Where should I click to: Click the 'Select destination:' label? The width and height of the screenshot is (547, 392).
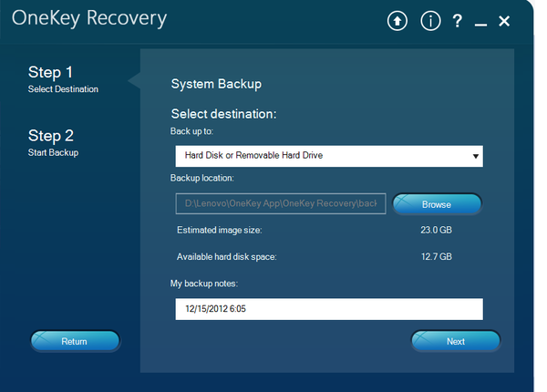[223, 114]
